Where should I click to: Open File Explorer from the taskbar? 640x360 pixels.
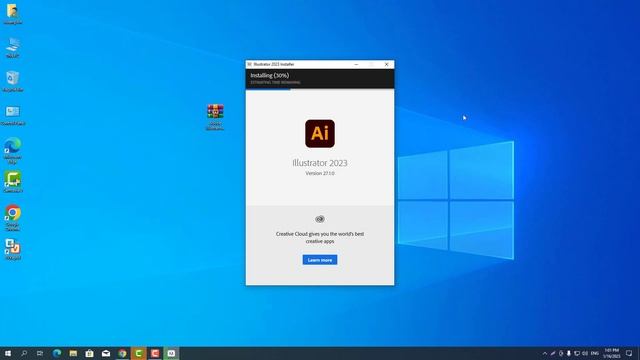73,353
